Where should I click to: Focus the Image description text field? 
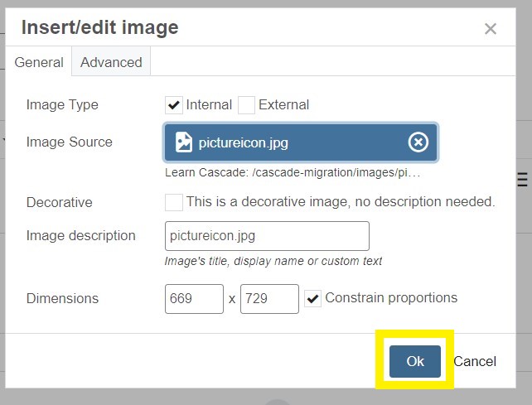pyautogui.click(x=267, y=236)
